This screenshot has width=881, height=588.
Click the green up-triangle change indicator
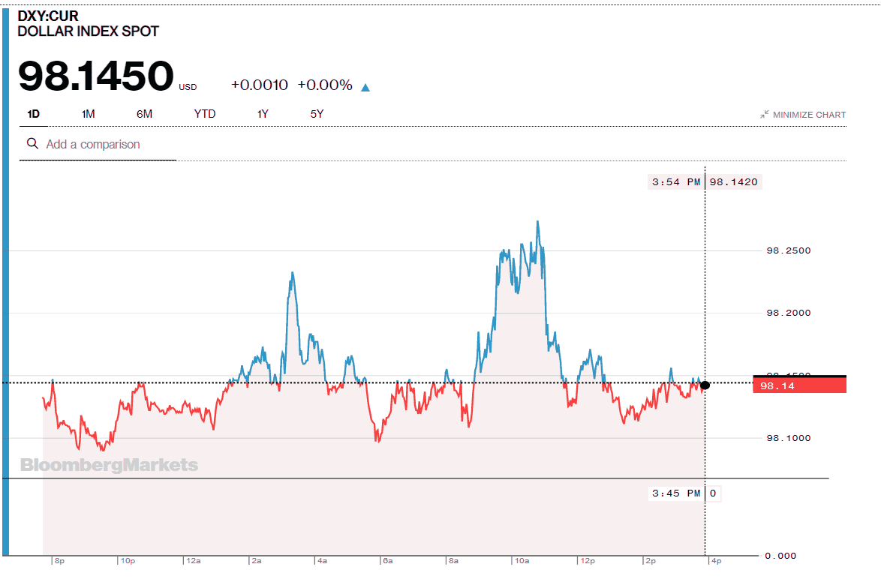(365, 85)
